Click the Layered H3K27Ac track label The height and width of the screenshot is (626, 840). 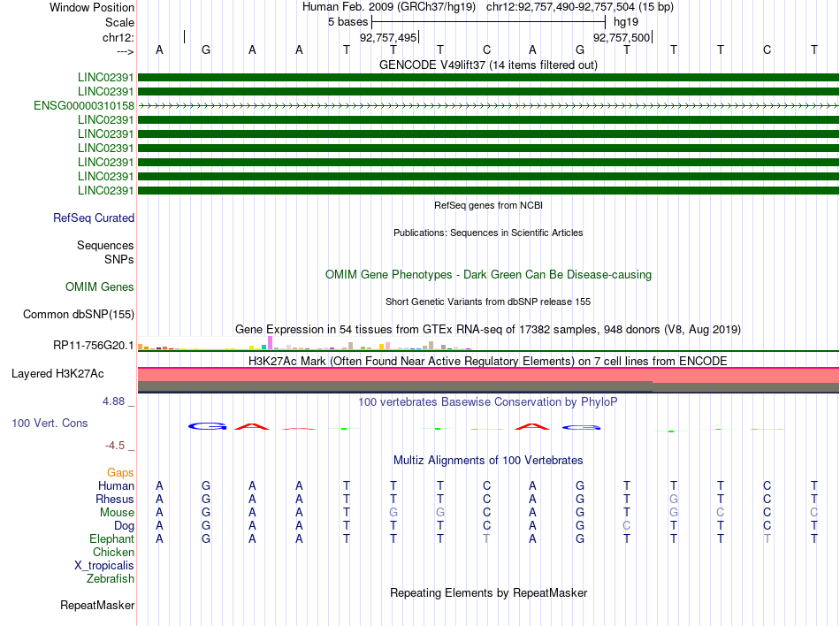coord(57,374)
